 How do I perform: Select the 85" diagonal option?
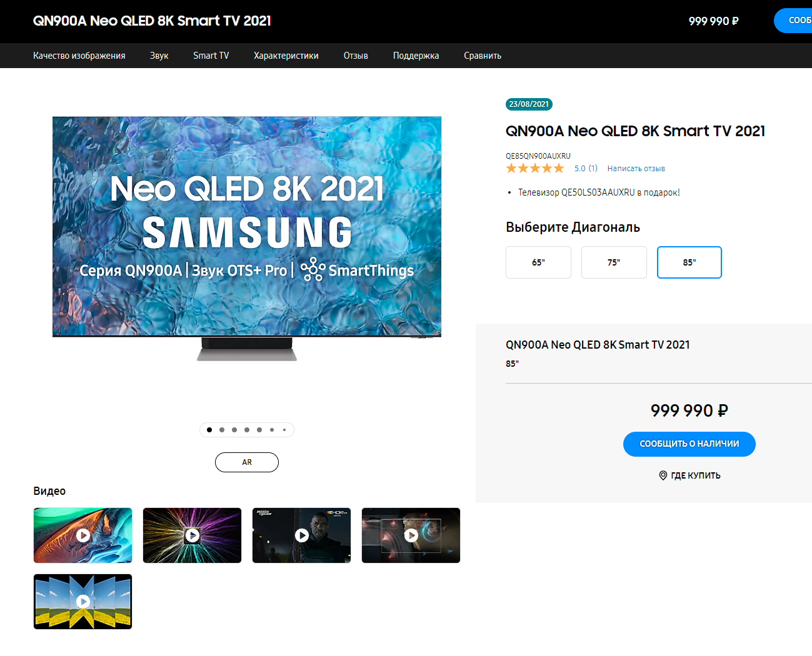[x=689, y=262]
